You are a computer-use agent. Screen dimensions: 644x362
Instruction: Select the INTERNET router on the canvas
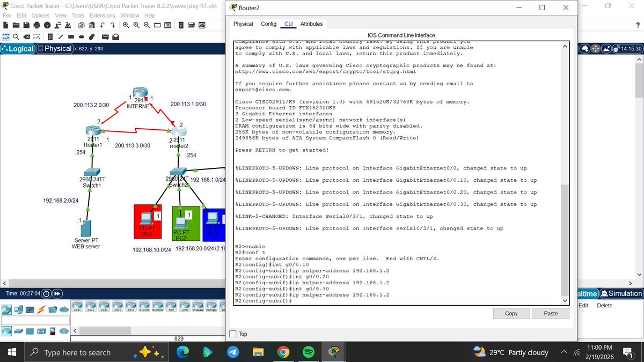click(140, 93)
